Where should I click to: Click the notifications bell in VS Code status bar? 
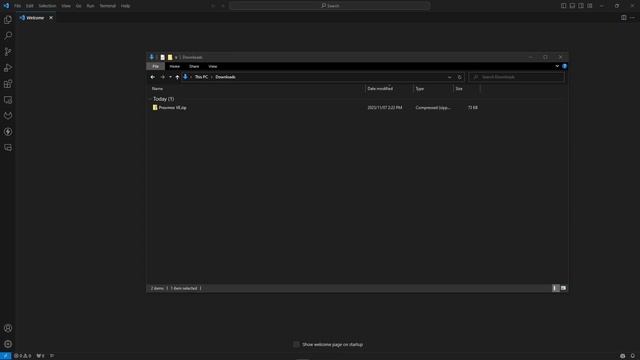tap(633, 356)
